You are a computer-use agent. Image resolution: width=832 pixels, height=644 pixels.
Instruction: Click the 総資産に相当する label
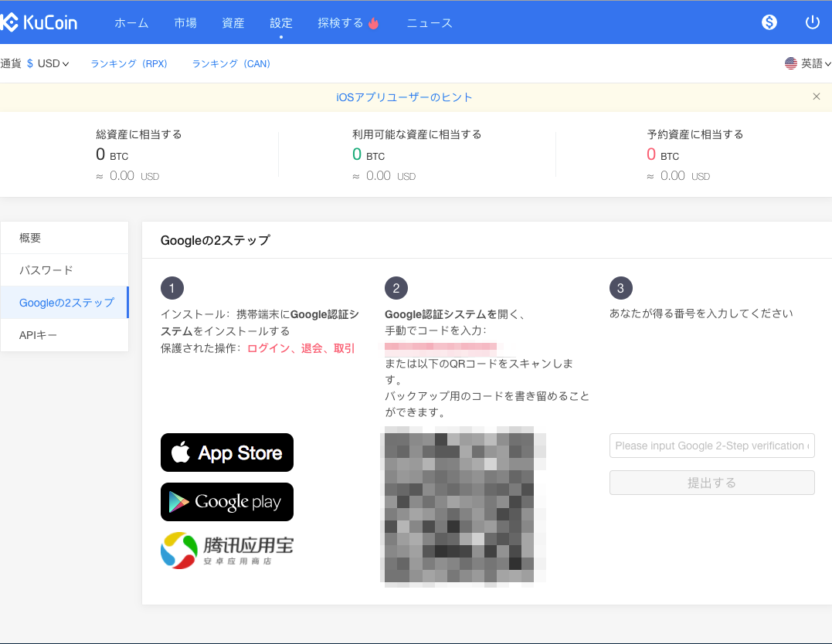tap(139, 134)
